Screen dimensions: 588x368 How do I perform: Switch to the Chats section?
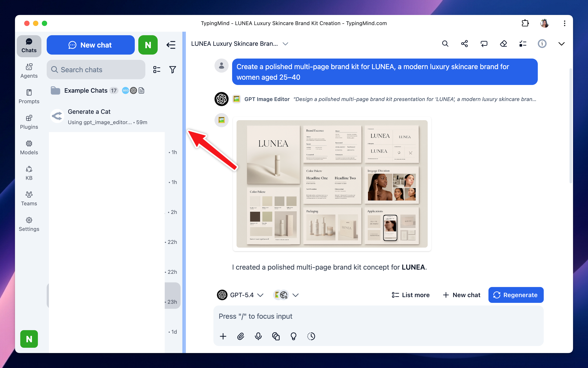29,46
